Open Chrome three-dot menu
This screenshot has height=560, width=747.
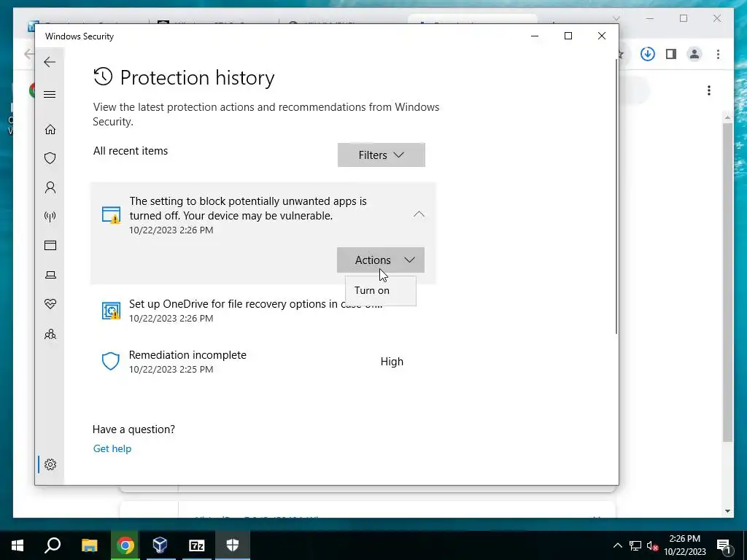tap(718, 54)
